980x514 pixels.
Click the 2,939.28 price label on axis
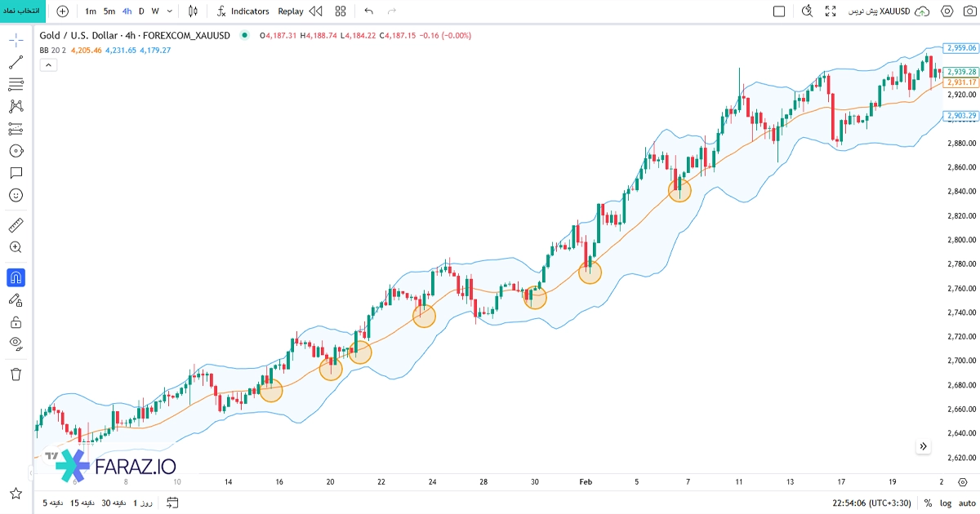click(x=961, y=72)
